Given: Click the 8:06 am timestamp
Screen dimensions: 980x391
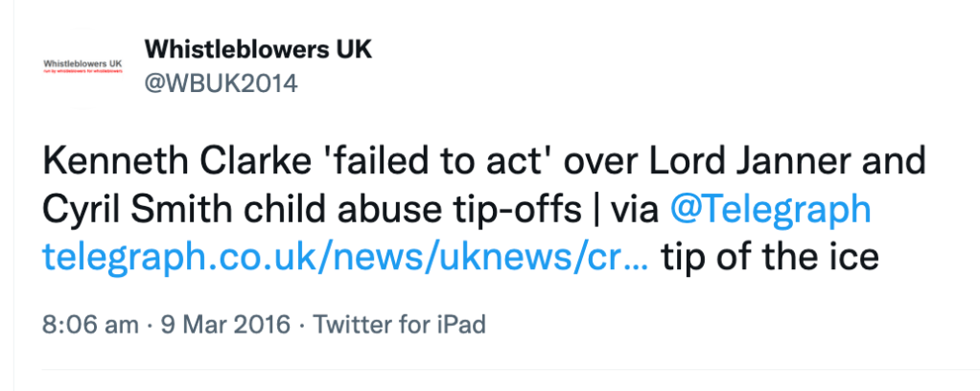Looking at the screenshot, I should coord(90,324).
